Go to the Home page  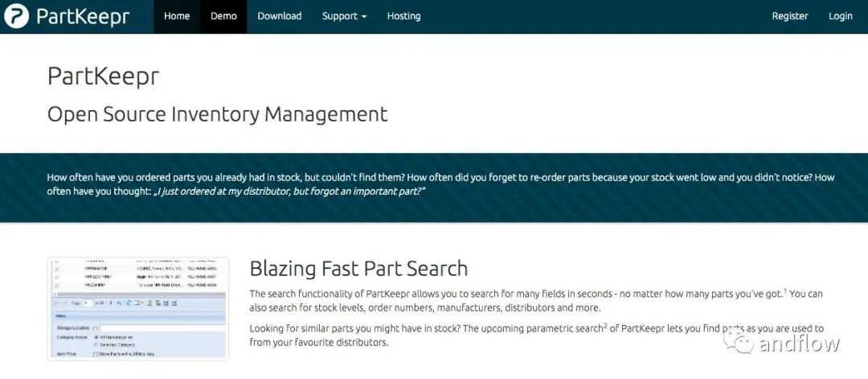[177, 16]
